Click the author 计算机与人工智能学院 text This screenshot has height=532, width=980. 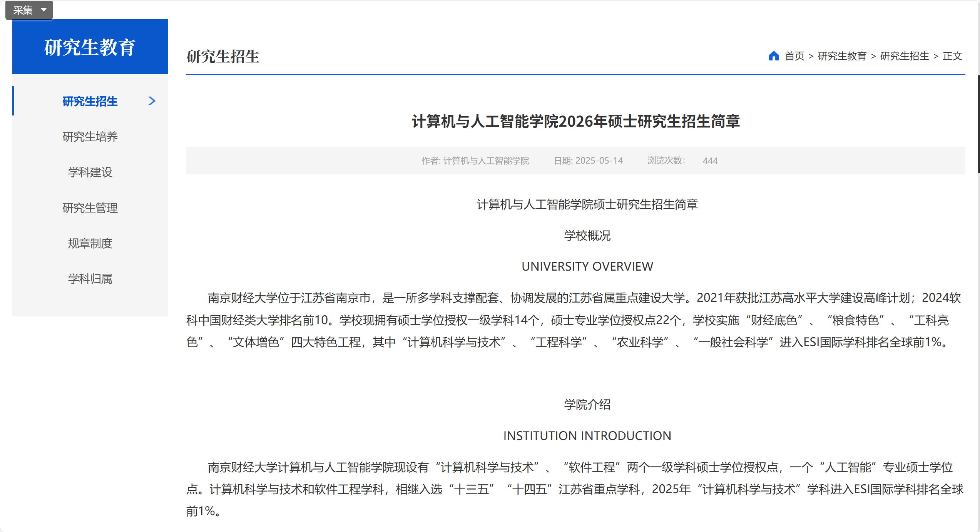[x=486, y=161]
